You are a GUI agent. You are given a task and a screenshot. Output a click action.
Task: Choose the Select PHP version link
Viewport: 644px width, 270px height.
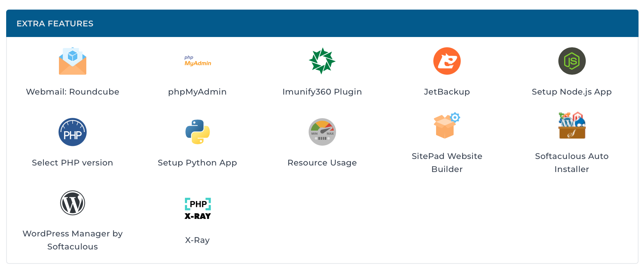[73, 163]
